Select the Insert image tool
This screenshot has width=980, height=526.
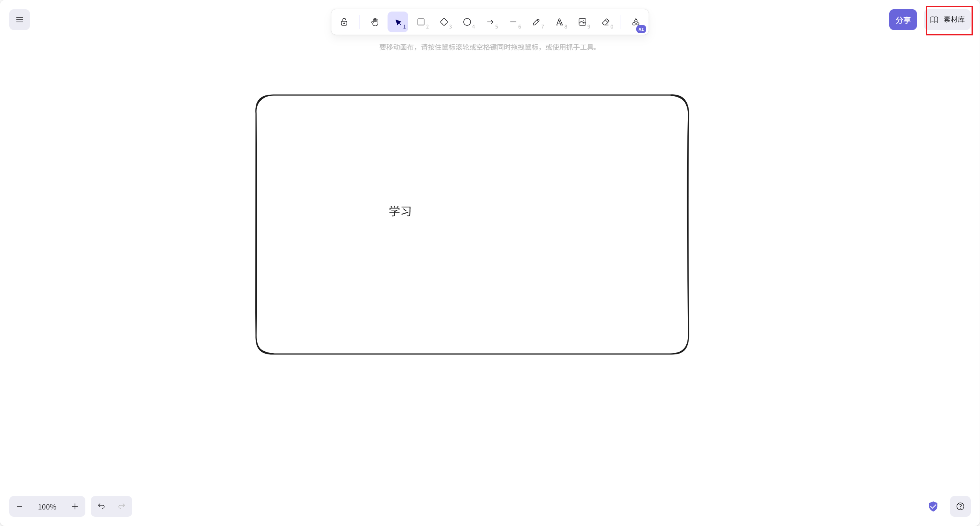tap(582, 22)
